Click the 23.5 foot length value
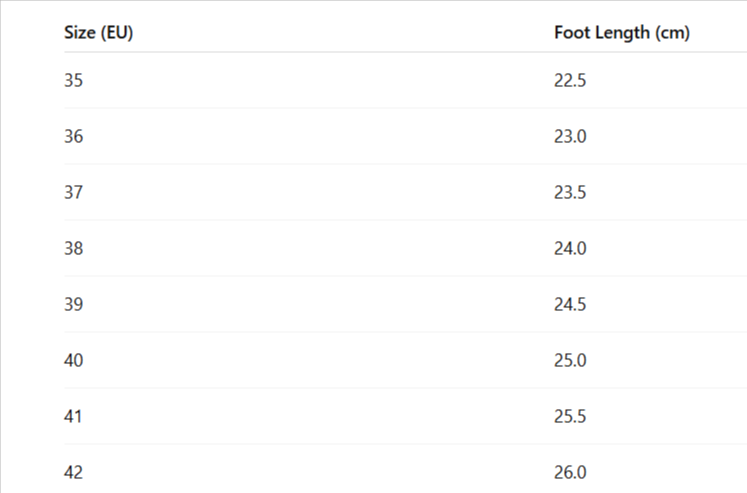This screenshot has width=747, height=493. [x=570, y=192]
